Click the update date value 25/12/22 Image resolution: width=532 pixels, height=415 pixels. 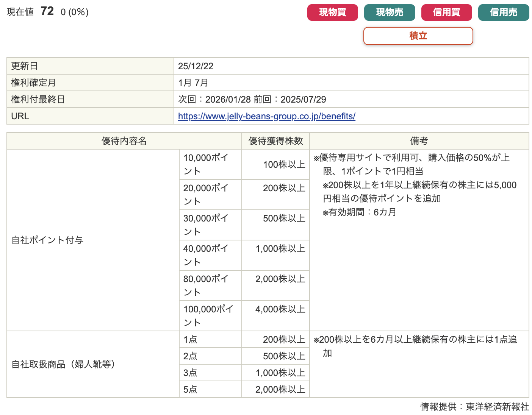pos(196,66)
